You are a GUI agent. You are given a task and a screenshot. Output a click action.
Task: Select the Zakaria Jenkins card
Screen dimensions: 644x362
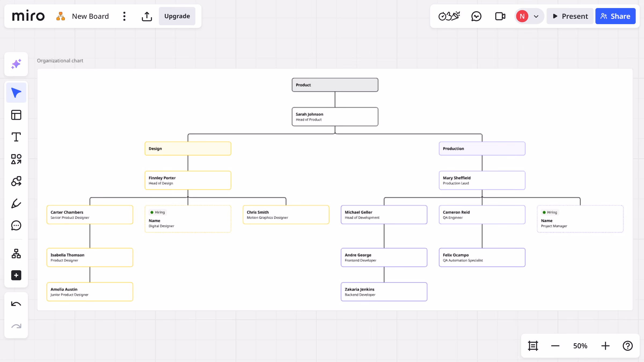point(384,292)
